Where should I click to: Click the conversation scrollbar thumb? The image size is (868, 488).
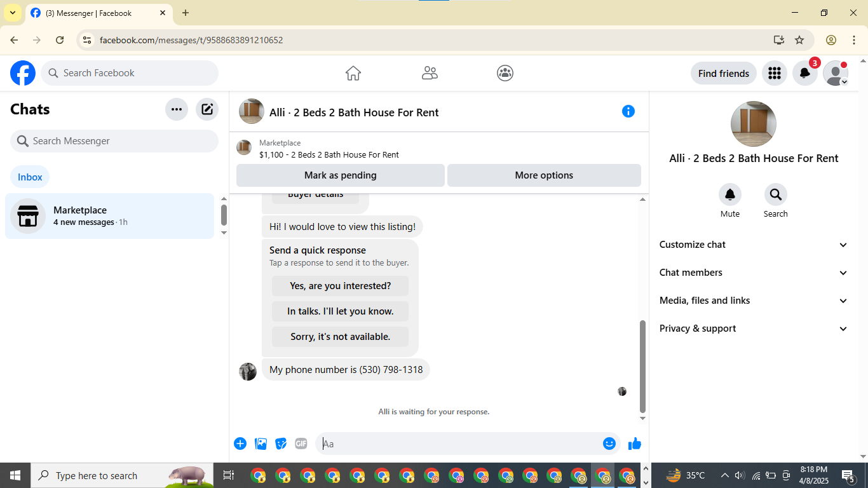(x=642, y=366)
